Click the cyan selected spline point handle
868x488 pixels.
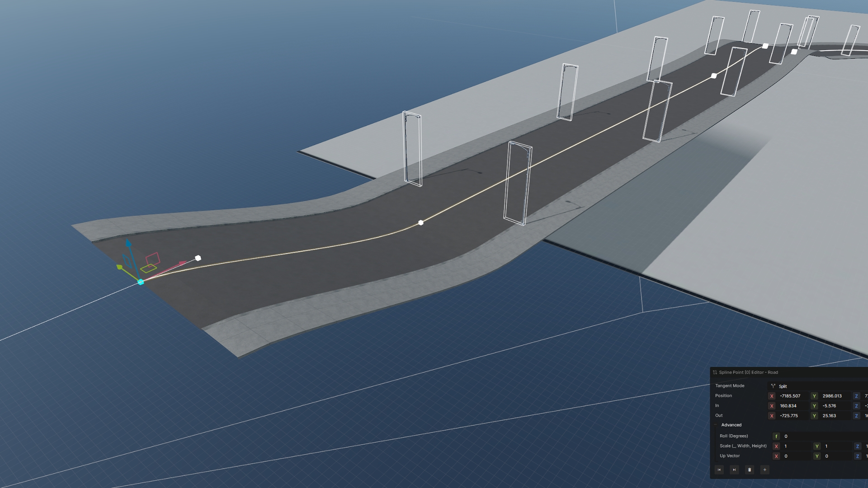click(141, 282)
